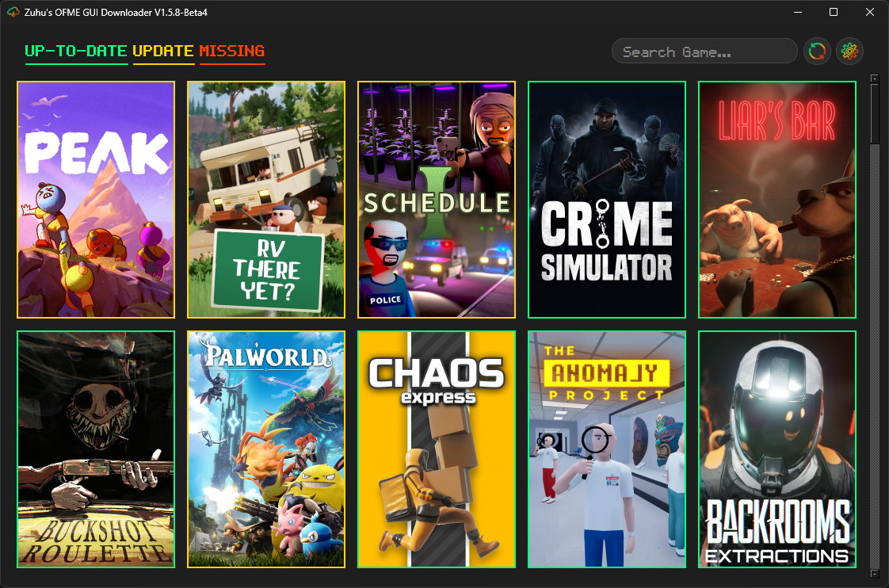Image resolution: width=889 pixels, height=588 pixels.
Task: Open settings via the gear icon
Action: click(849, 52)
